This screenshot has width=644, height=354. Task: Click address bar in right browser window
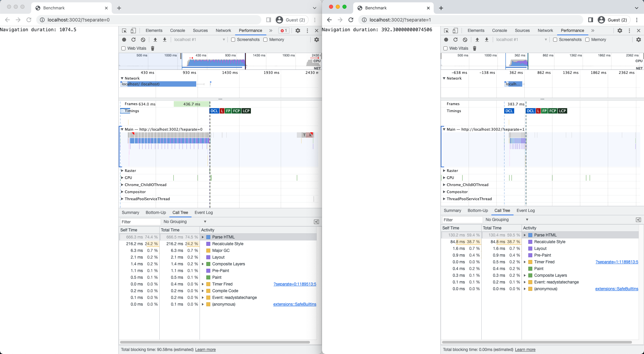tap(471, 20)
